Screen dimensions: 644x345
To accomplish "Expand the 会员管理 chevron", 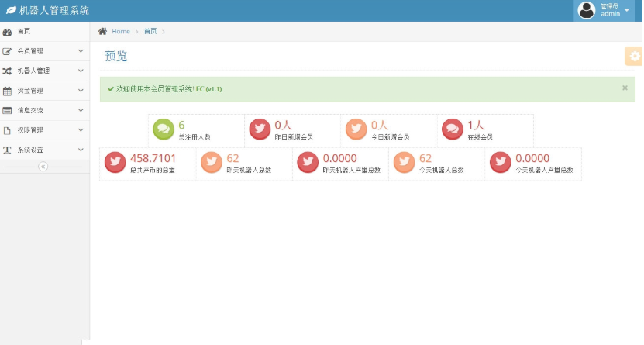I will coord(81,51).
